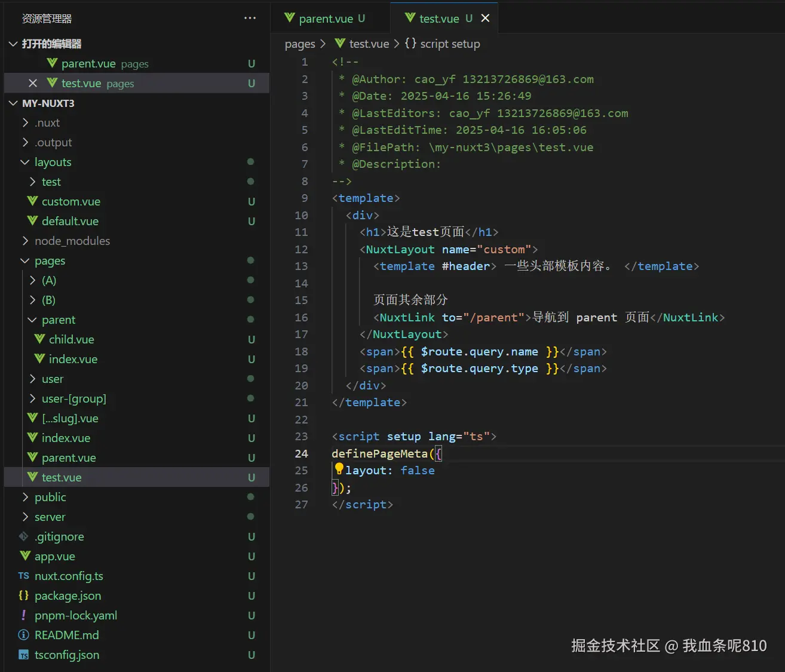Expand the (A) folder
This screenshot has width=785, height=672.
32,280
